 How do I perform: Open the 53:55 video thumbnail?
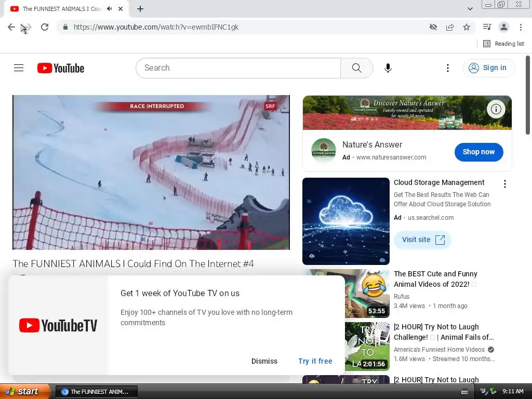coord(367,294)
